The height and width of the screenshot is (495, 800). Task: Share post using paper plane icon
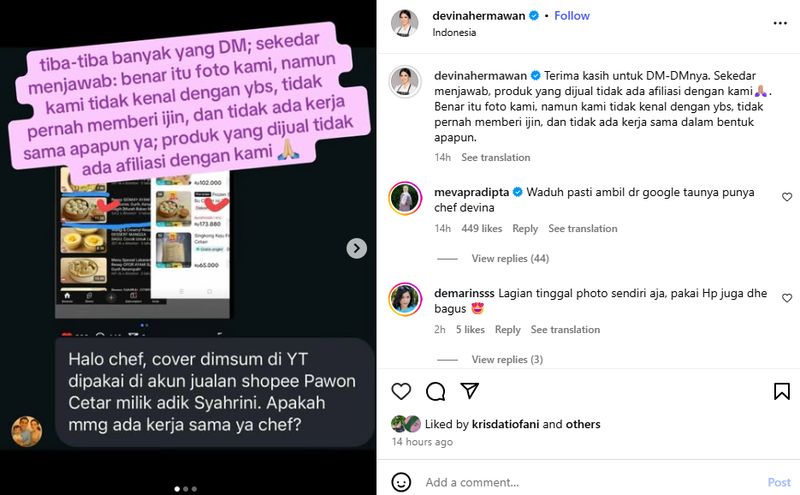click(469, 391)
